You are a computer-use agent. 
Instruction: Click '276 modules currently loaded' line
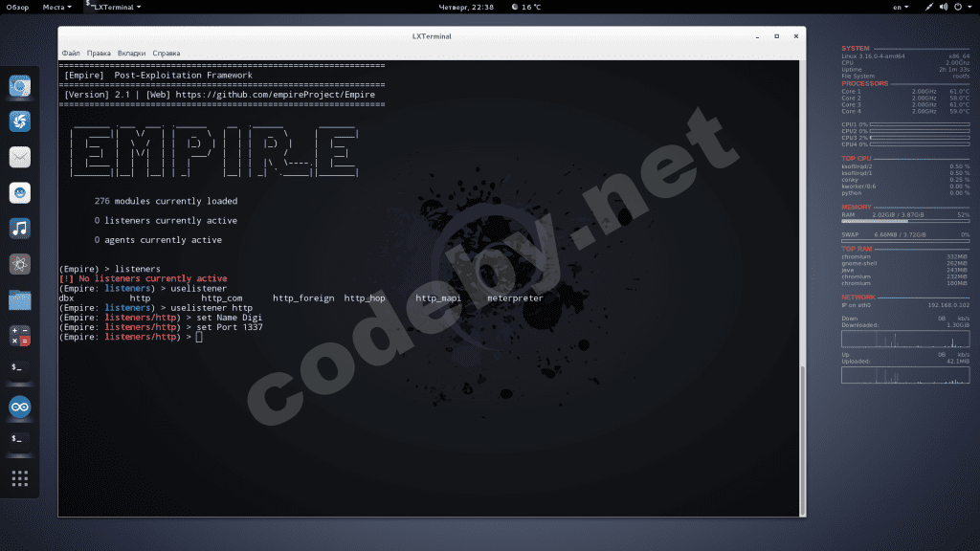(x=166, y=201)
